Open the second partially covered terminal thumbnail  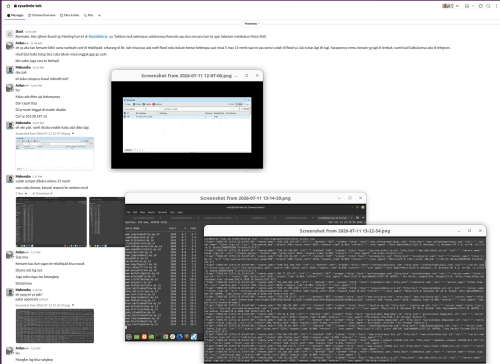[x=107, y=222]
